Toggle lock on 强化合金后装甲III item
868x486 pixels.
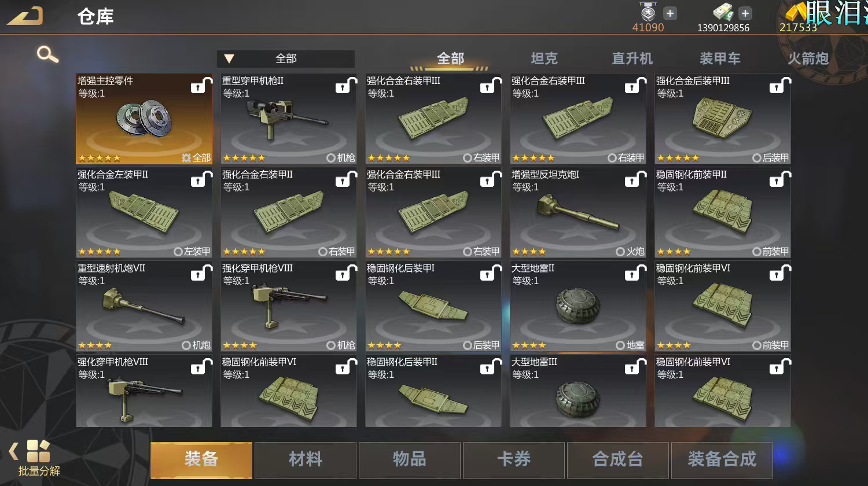click(779, 86)
